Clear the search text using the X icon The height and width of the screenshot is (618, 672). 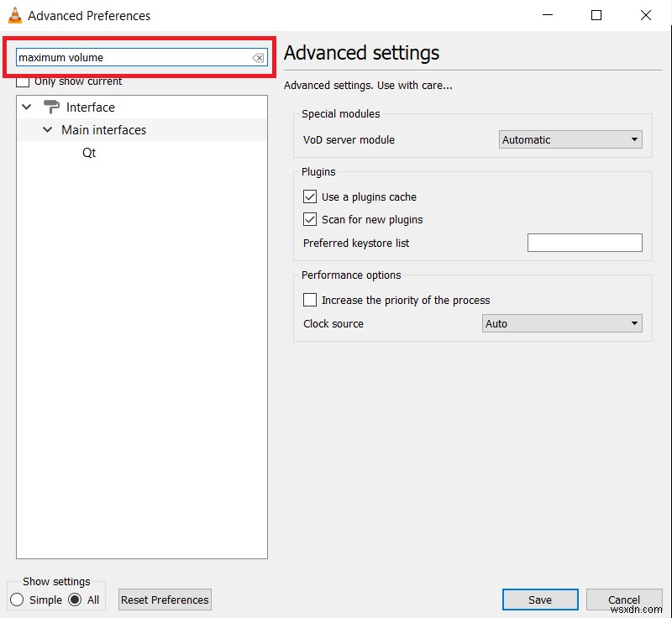(258, 57)
